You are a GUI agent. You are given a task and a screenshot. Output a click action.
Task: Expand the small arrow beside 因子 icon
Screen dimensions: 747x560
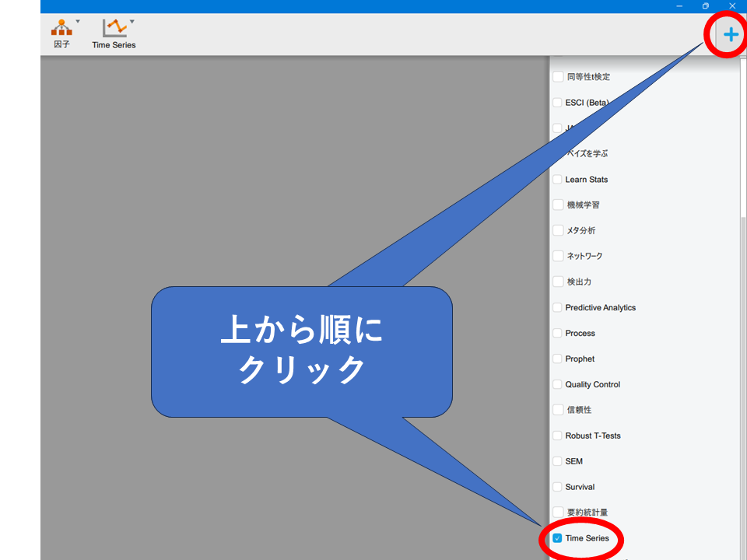(78, 22)
